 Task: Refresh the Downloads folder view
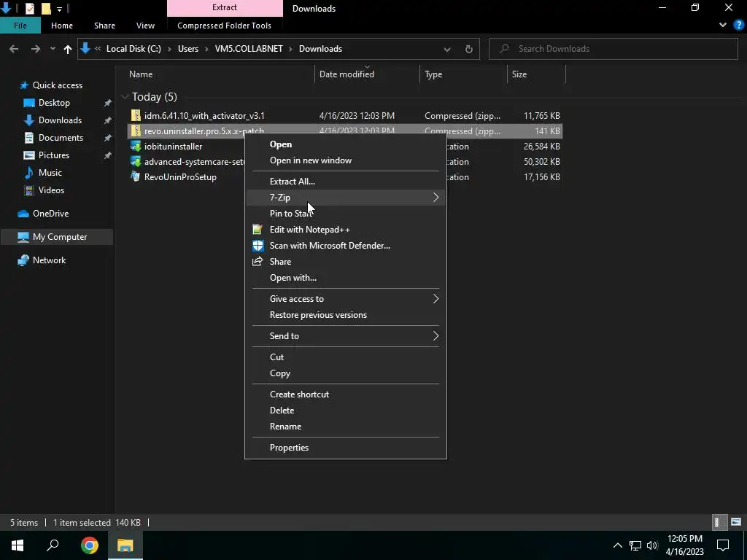[x=469, y=49]
